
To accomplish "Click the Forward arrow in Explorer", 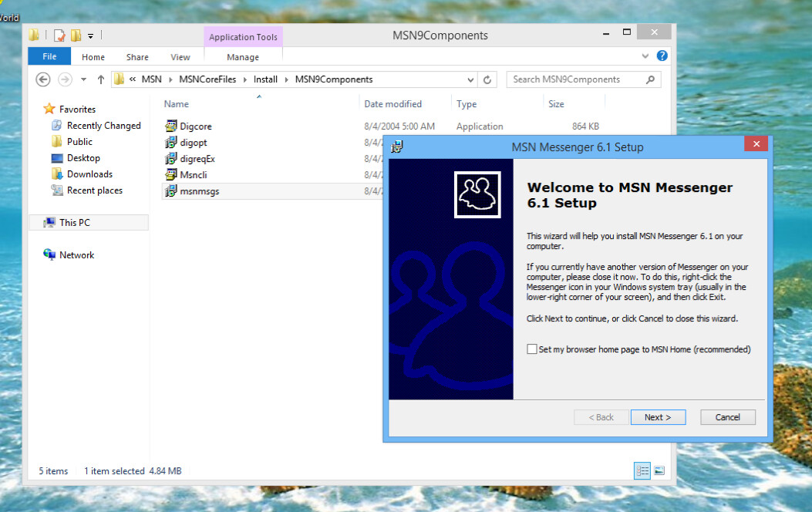I will pos(65,79).
